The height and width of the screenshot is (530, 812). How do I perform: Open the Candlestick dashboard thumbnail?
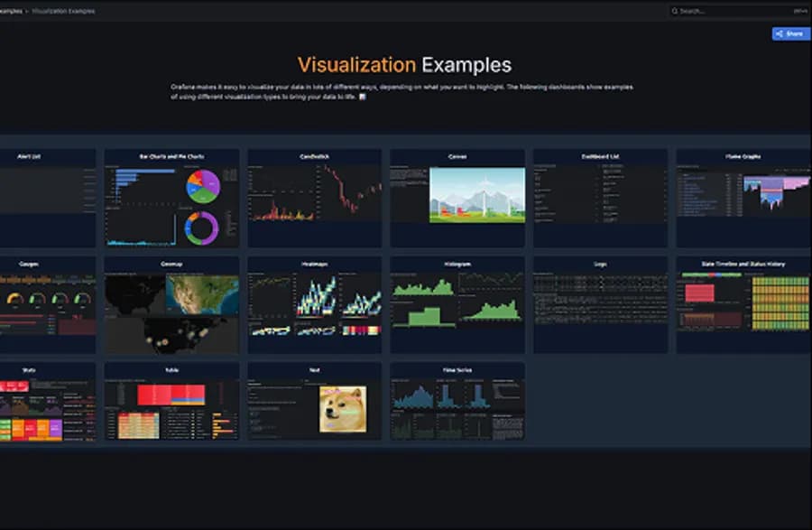[315, 198]
